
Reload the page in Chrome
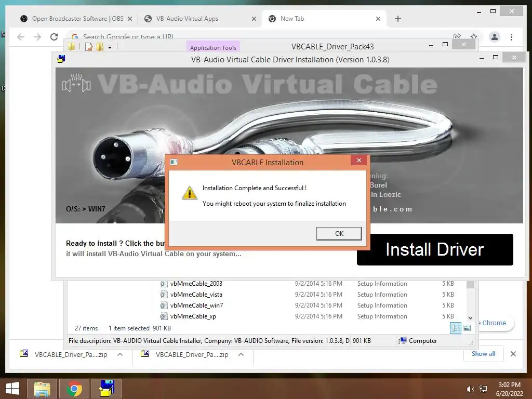[54, 37]
